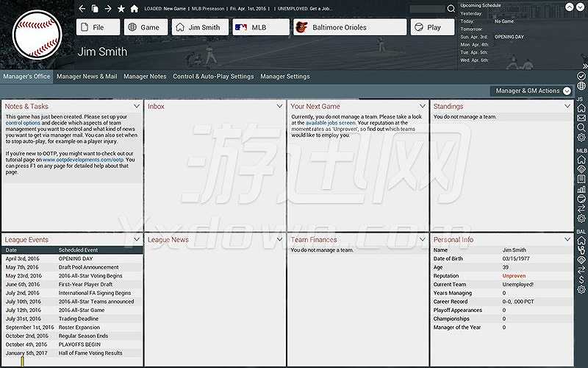Expand League Events panel chevron

[x=137, y=239]
